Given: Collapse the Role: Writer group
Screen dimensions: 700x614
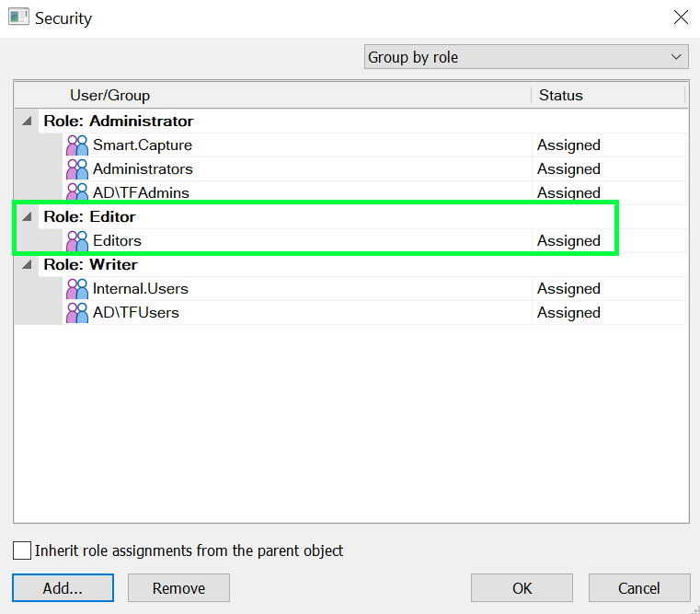Looking at the screenshot, I should tap(27, 265).
